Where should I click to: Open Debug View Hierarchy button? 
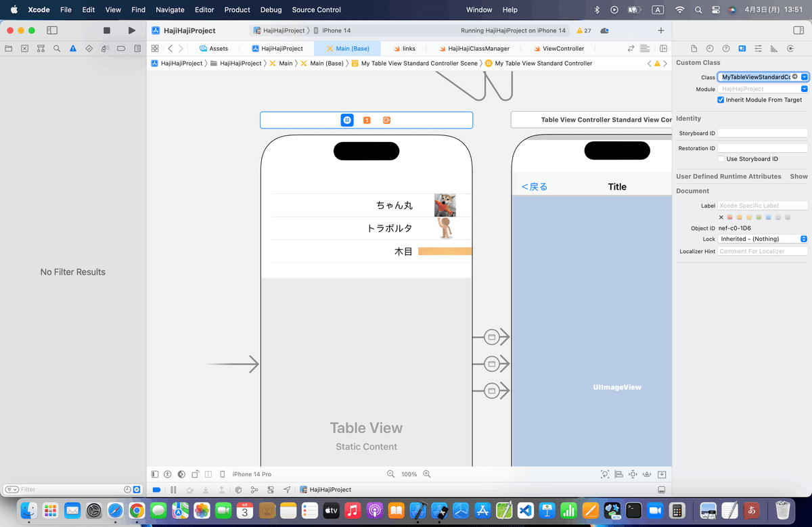coord(238,490)
